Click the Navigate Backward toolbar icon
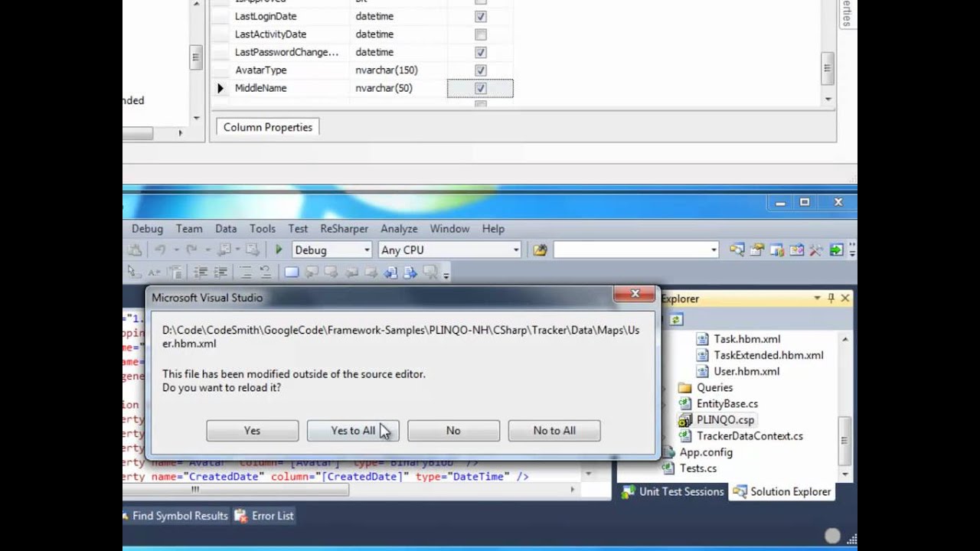This screenshot has height=551, width=980. [x=224, y=249]
